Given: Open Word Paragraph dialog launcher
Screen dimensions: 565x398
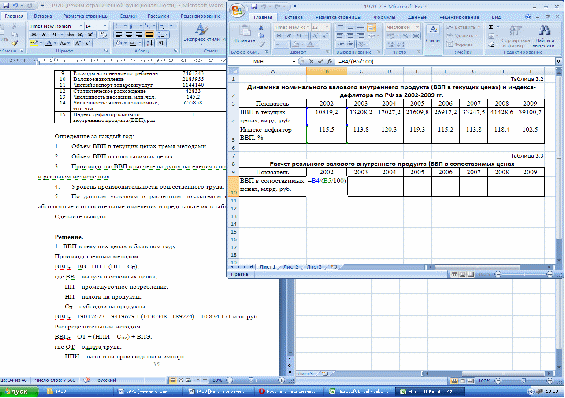Looking at the screenshot, I should coord(175,51).
